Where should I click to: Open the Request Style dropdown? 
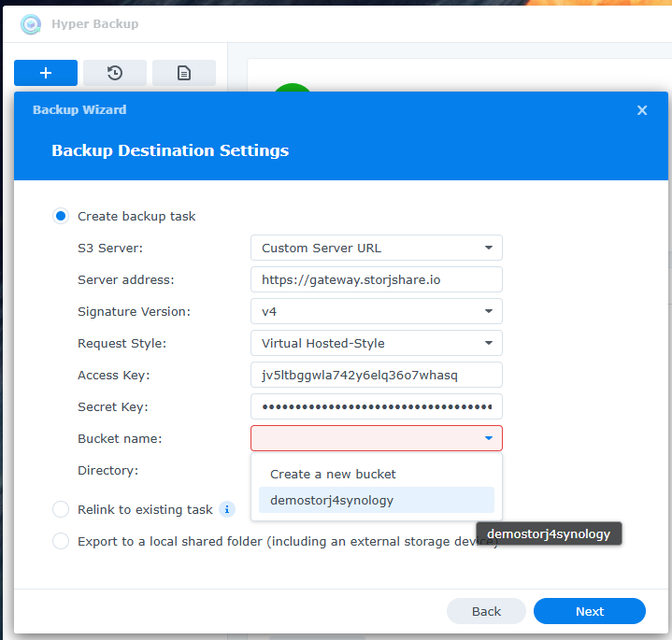377,343
